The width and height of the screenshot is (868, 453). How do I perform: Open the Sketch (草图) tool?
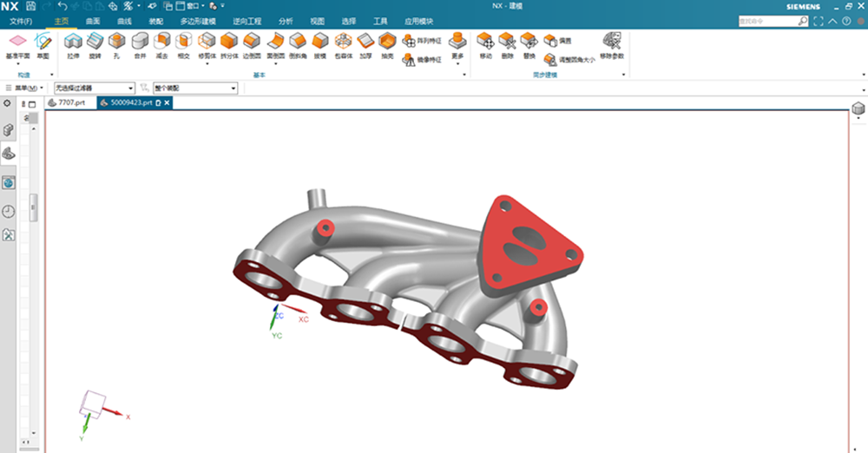click(x=43, y=43)
